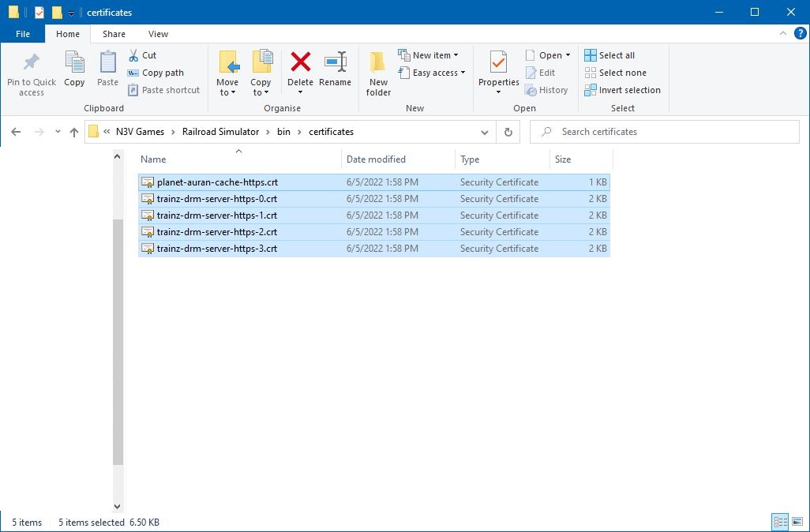Image resolution: width=810 pixels, height=532 pixels.
Task: Switch to Details view in status bar
Action: click(x=780, y=522)
